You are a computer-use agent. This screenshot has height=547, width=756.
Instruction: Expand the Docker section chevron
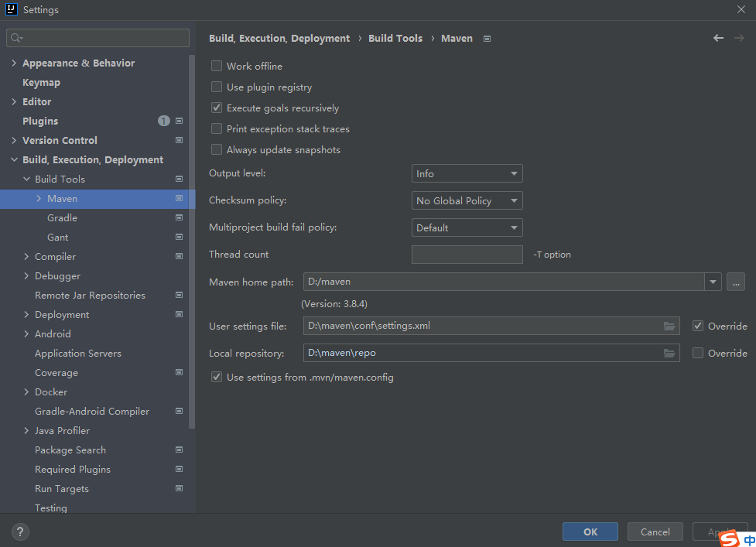pos(26,391)
